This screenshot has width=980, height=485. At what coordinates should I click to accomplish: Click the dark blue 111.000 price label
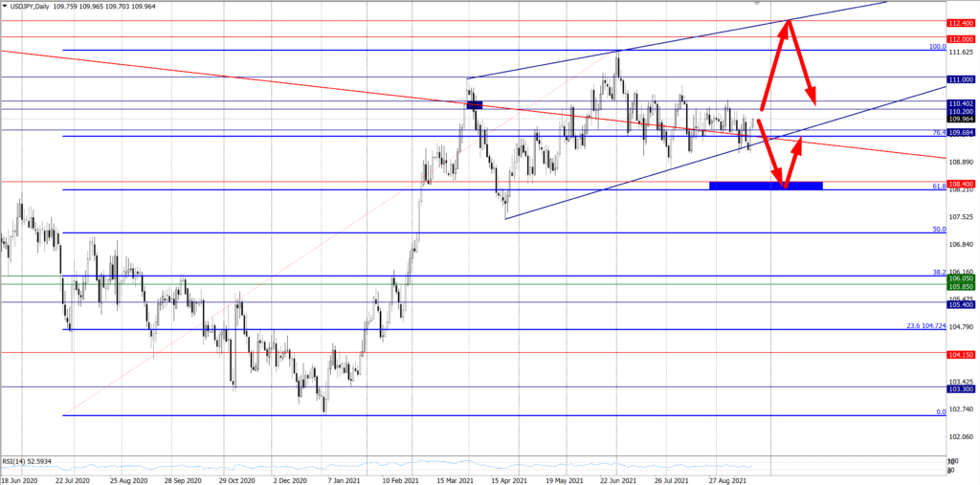pos(961,79)
